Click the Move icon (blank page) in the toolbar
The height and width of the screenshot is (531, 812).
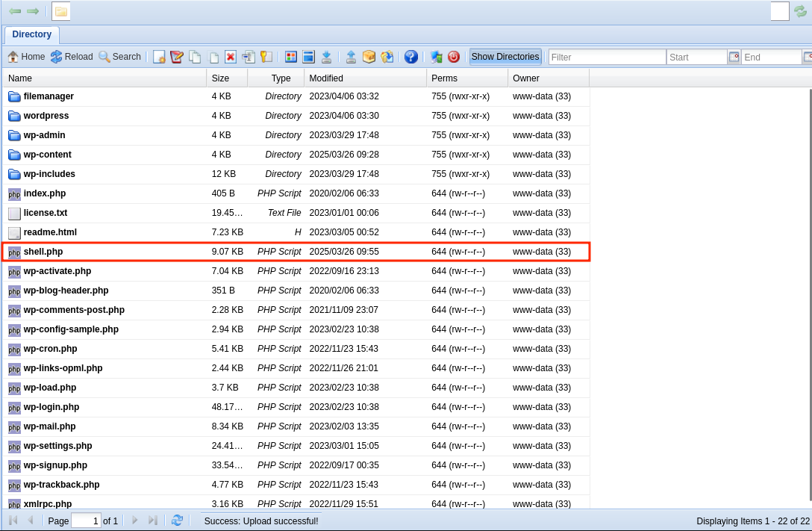pyautogui.click(x=213, y=57)
